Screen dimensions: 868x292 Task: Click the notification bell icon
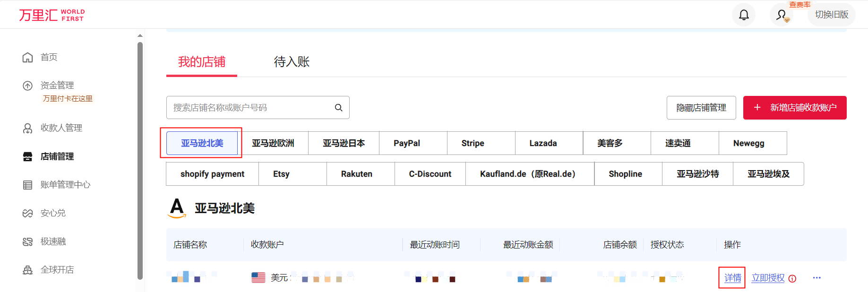pos(744,15)
